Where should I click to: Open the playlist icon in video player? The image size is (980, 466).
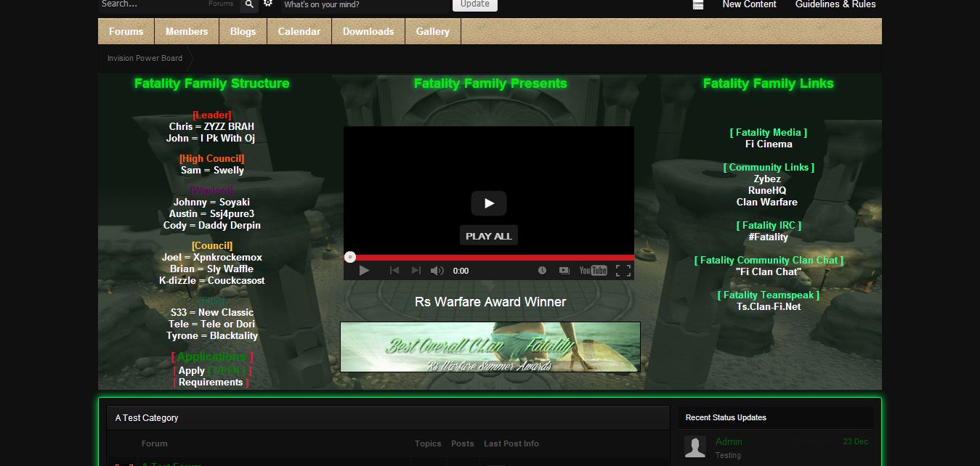(x=564, y=271)
